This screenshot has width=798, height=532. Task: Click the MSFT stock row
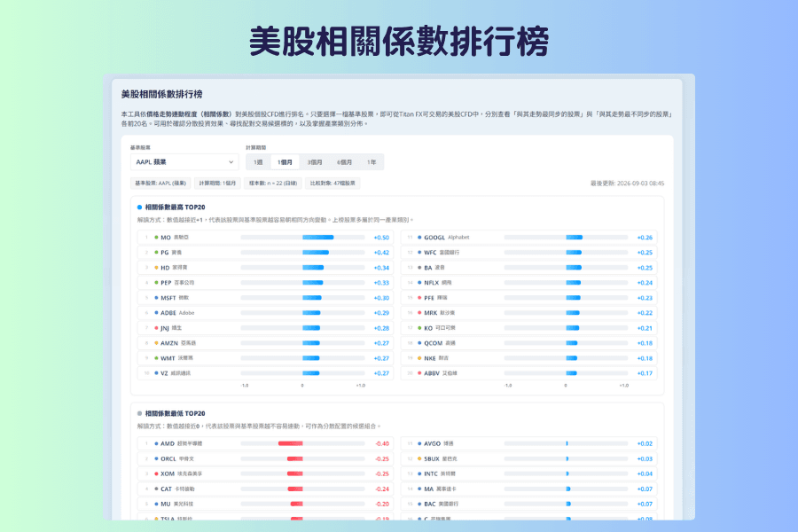click(x=265, y=298)
